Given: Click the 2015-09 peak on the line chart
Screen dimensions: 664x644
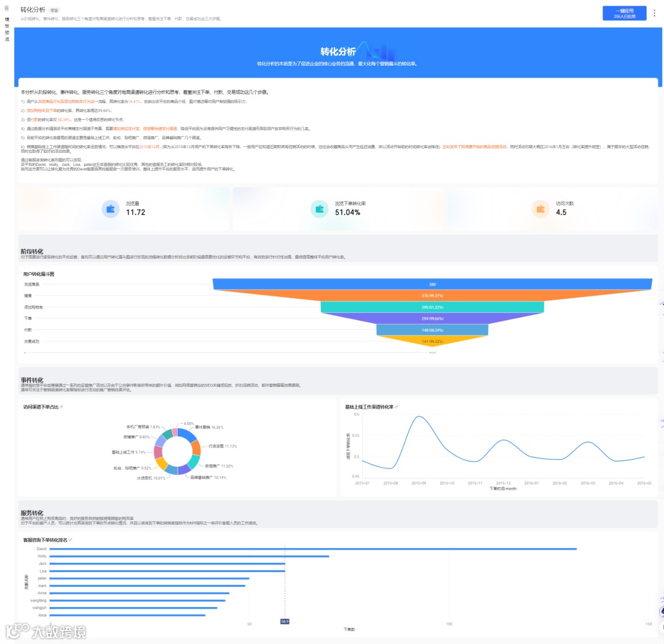Looking at the screenshot, I should coord(419,417).
